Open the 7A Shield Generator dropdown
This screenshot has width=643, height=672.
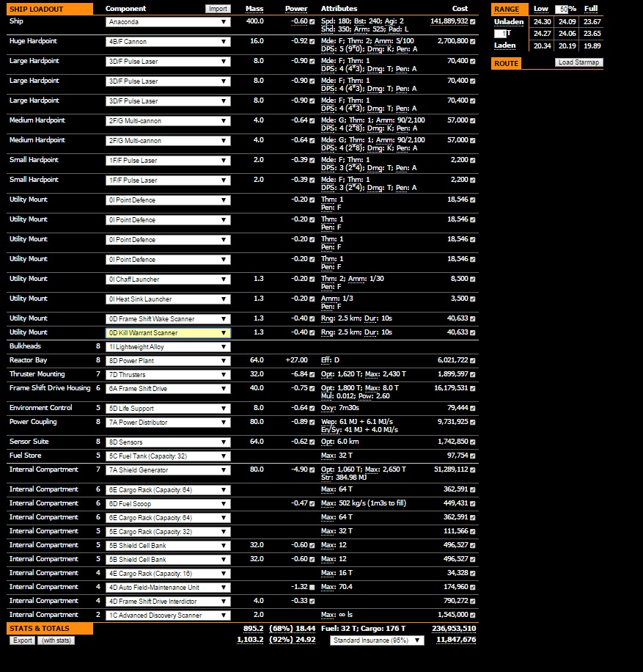(x=168, y=470)
